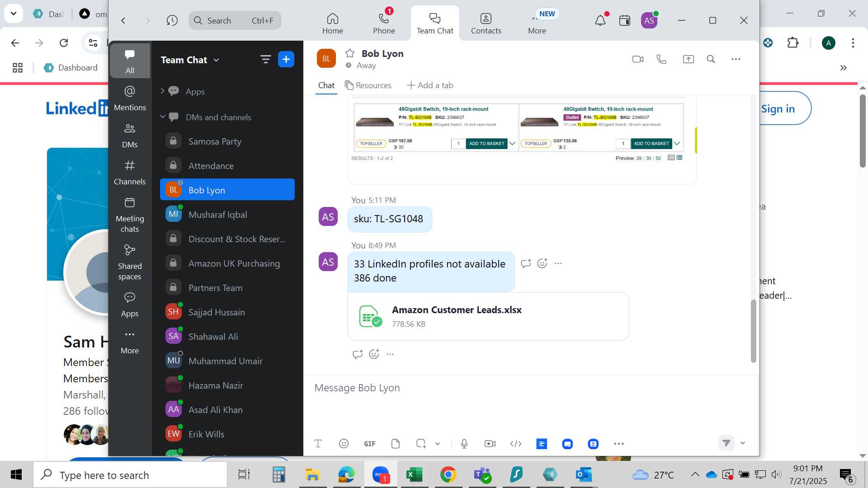Open Amazon Customer Leads.xlsx attachment
This screenshot has height=488, width=868.
pyautogui.click(x=488, y=316)
